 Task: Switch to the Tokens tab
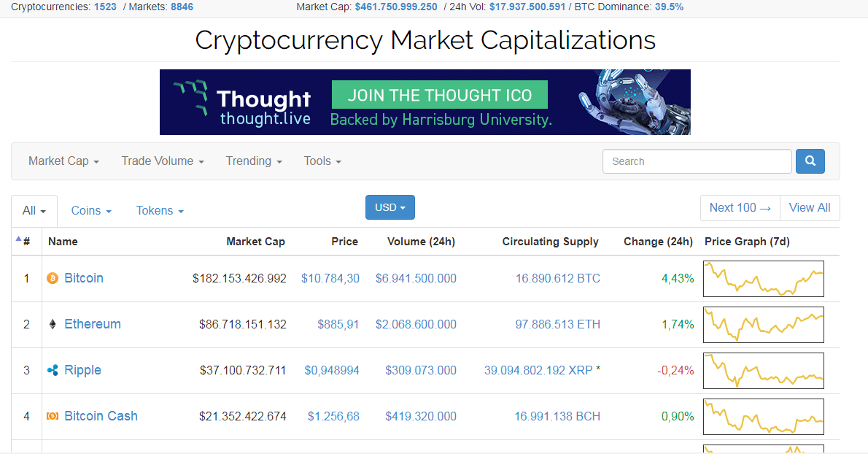[x=160, y=210]
